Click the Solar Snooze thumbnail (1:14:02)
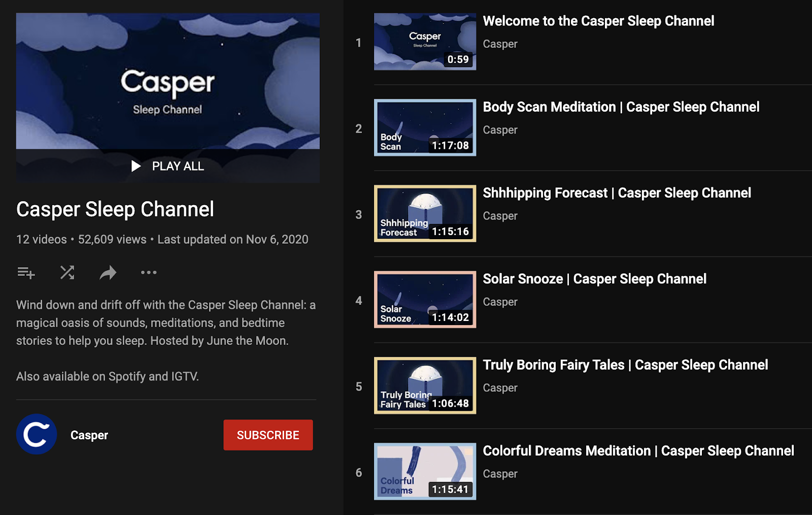The width and height of the screenshot is (812, 515). 425,300
